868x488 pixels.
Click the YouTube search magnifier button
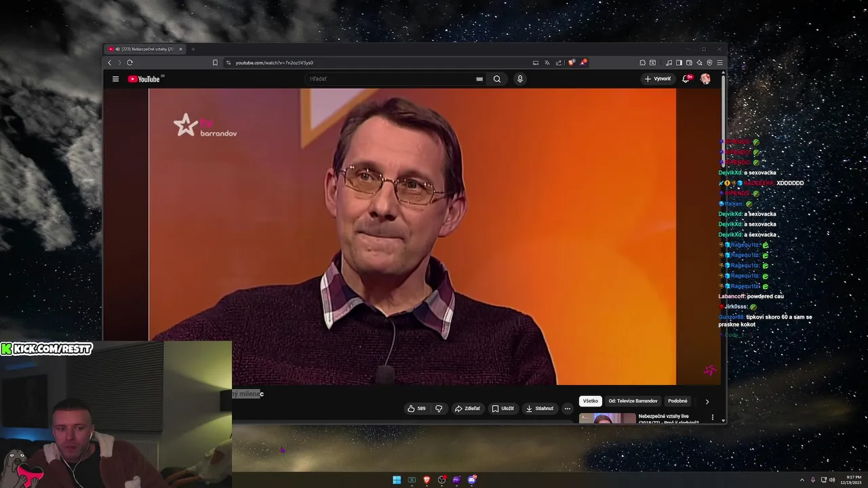[x=497, y=79]
